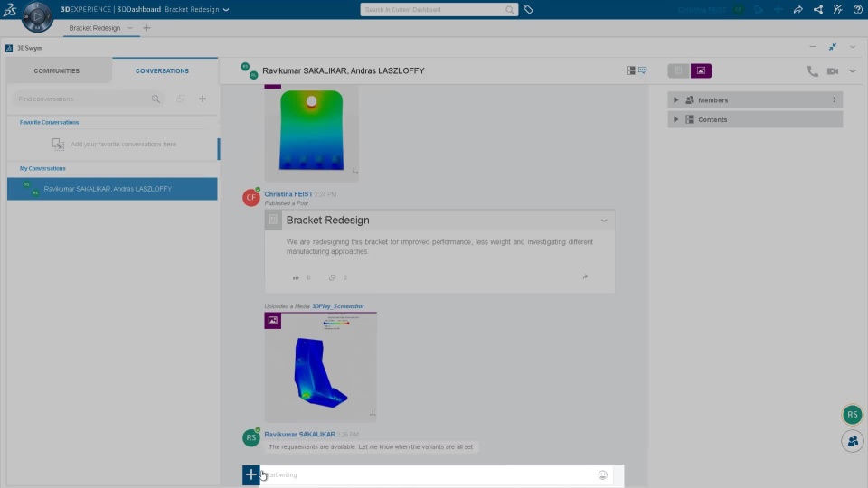
Task: Select the Bracket Redesign dashboard tab
Action: [x=95, y=28]
